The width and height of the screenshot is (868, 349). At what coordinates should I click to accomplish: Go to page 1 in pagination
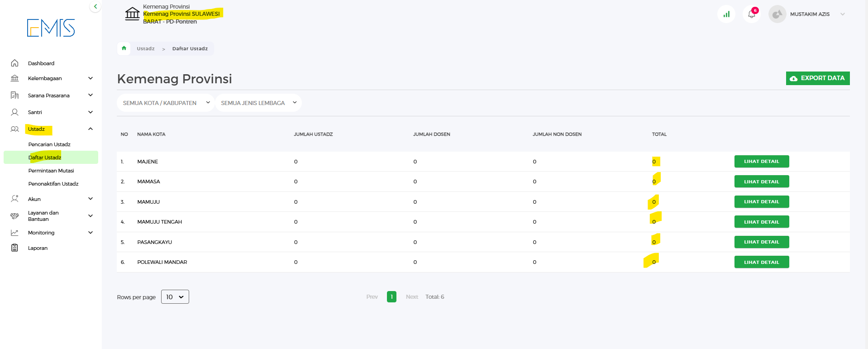coord(391,297)
